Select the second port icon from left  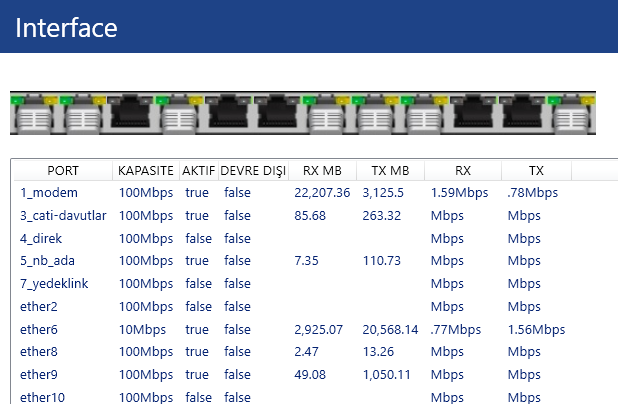coord(82,114)
